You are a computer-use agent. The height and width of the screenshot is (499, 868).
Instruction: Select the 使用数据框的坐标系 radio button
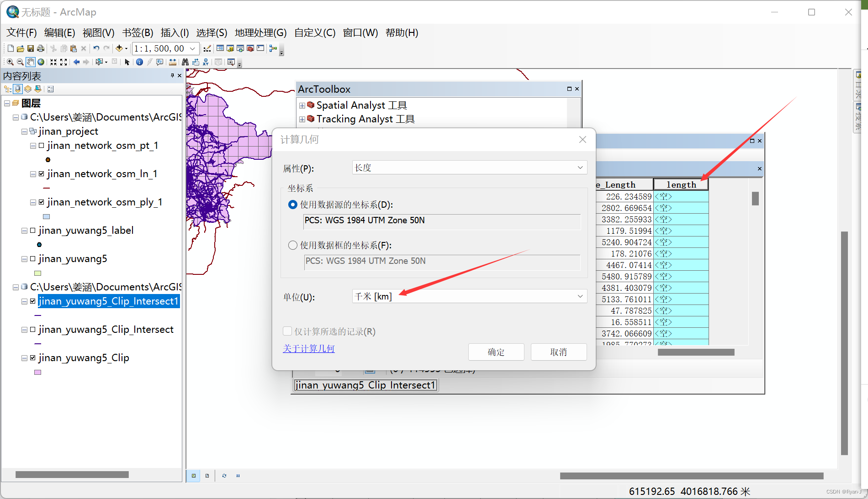[293, 245]
